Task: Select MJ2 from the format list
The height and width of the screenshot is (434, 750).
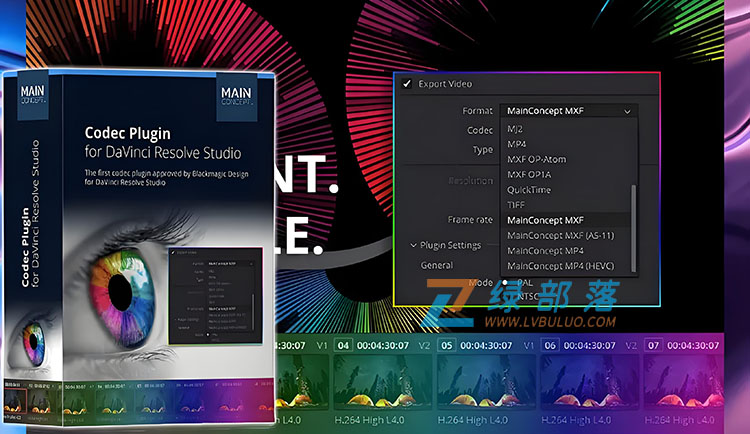Action: [515, 129]
